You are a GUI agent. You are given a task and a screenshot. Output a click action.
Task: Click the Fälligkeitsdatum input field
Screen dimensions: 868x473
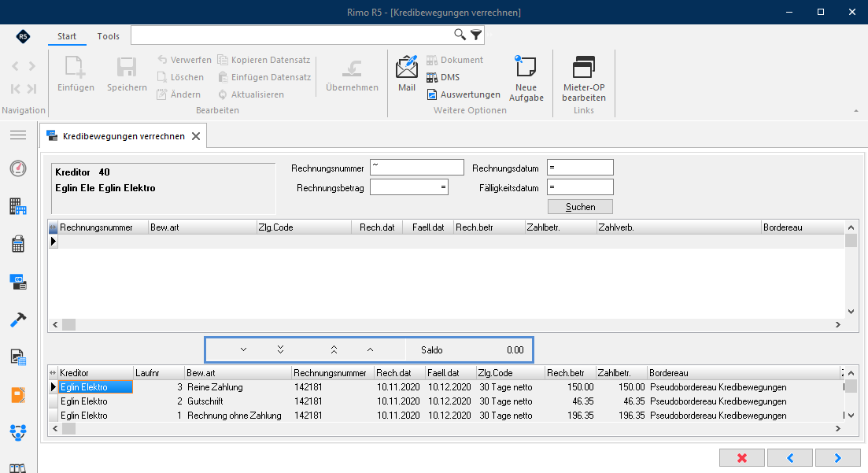[580, 187]
